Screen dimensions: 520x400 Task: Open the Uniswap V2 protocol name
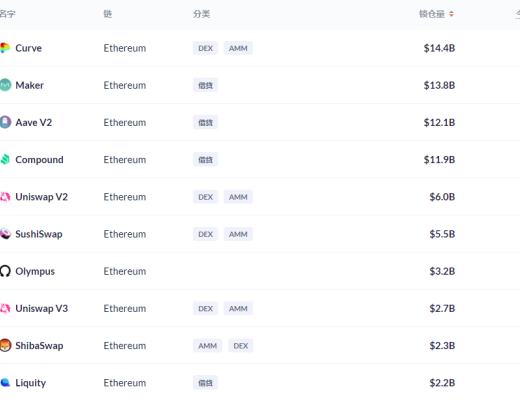coord(42,197)
